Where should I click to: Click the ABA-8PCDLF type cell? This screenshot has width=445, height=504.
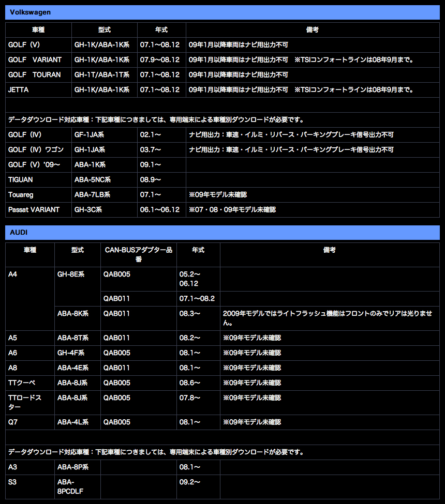[x=78, y=487]
